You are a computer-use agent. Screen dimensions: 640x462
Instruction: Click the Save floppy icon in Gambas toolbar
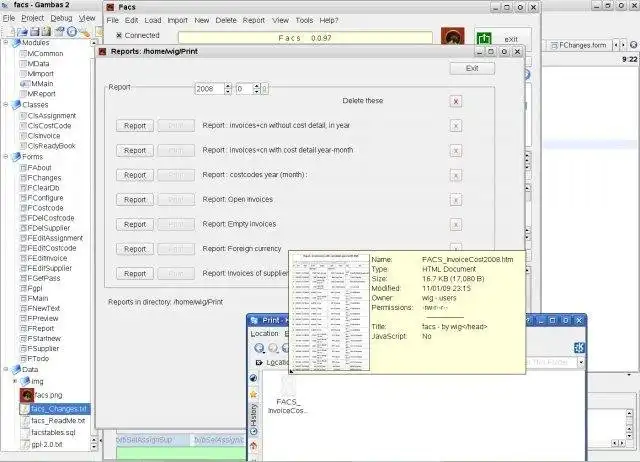click(x=34, y=32)
